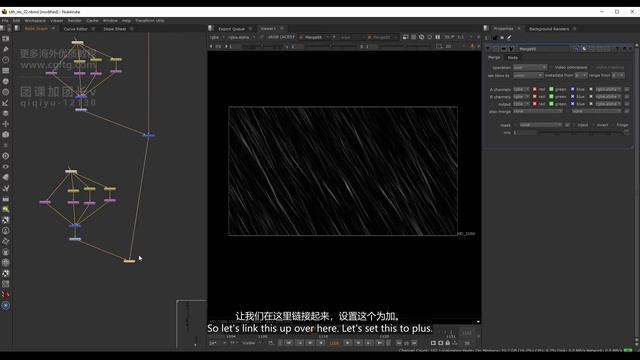Toggle viewer pause button
Screen dimensions: 640x360
(438, 37)
